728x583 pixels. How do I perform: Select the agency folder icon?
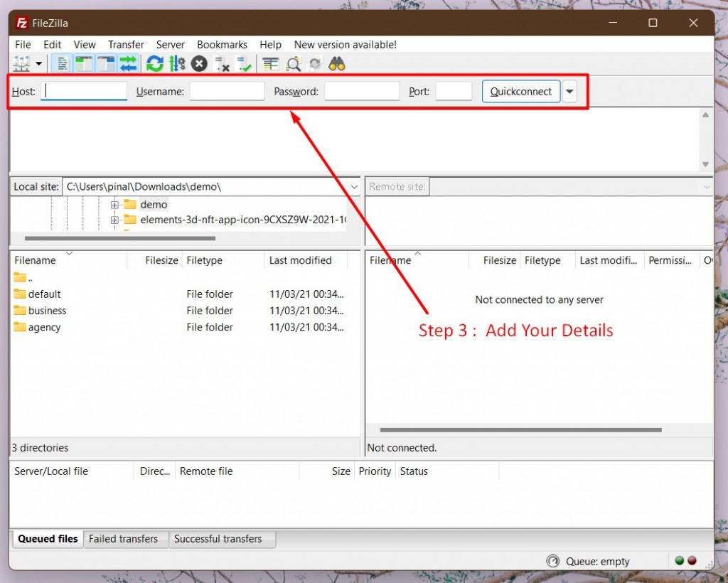click(x=20, y=327)
